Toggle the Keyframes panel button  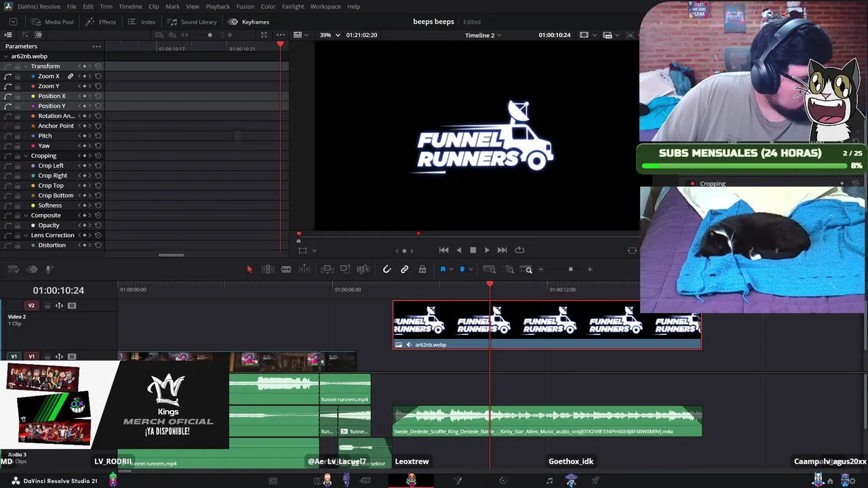249,22
